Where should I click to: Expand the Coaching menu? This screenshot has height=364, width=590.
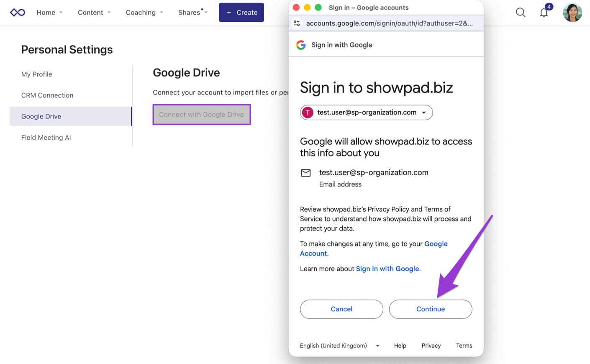(144, 13)
